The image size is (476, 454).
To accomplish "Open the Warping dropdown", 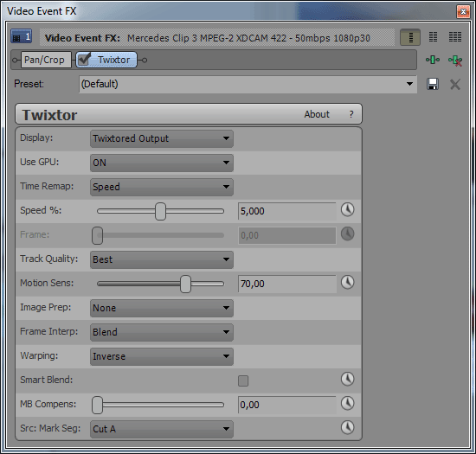I will click(x=162, y=356).
